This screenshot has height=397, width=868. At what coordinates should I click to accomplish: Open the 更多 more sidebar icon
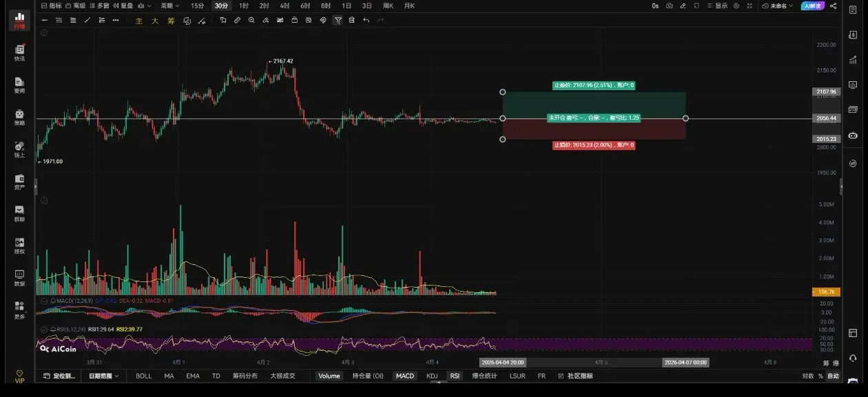click(x=19, y=310)
